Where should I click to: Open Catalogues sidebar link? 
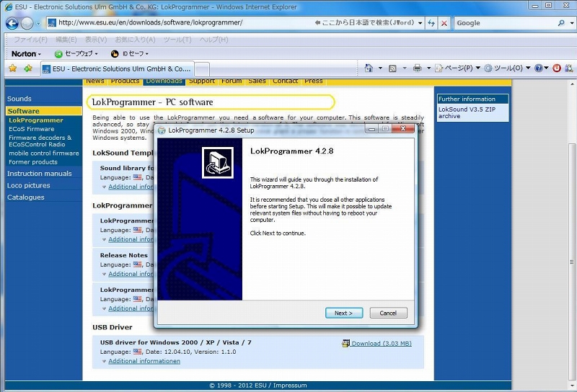click(x=25, y=197)
